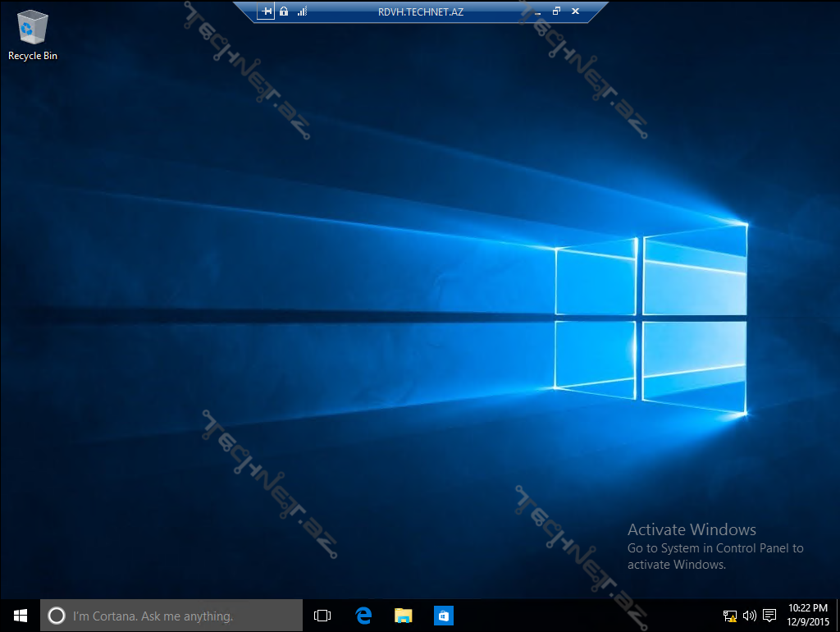The width and height of the screenshot is (840, 632).
Task: Click the network status tray icon
Action: click(x=729, y=616)
